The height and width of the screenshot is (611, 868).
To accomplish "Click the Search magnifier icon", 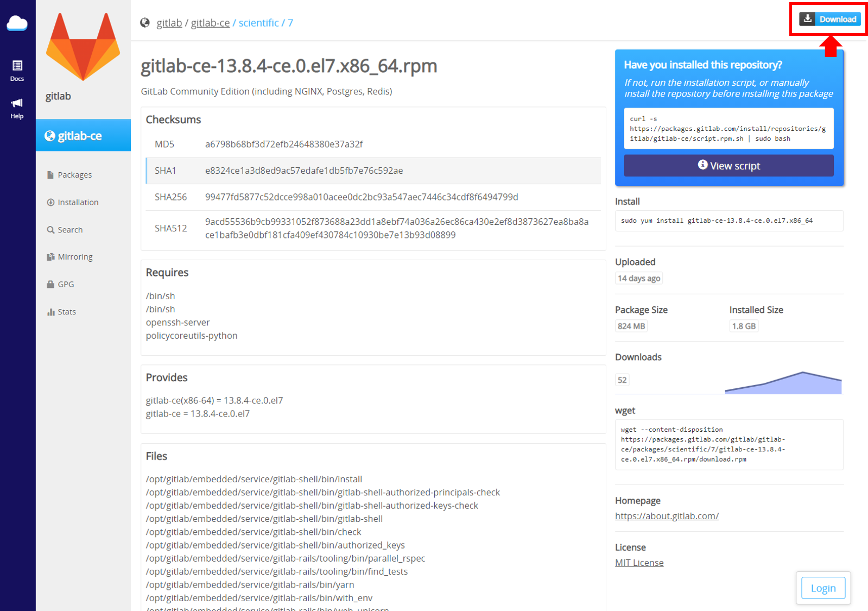I will pos(50,230).
